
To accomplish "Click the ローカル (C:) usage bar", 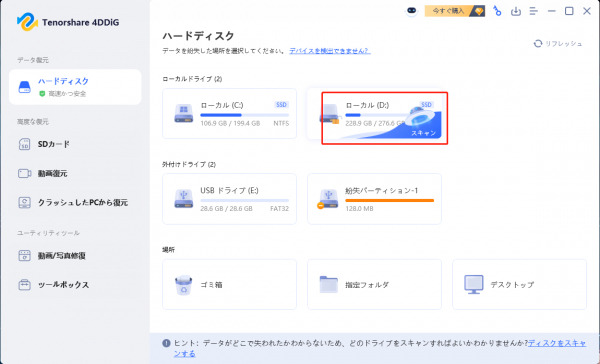I will [x=245, y=115].
